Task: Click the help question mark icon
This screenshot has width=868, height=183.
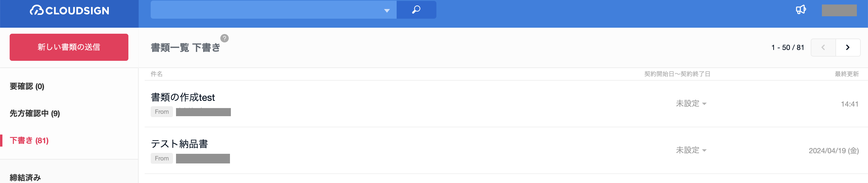Action: point(225,38)
